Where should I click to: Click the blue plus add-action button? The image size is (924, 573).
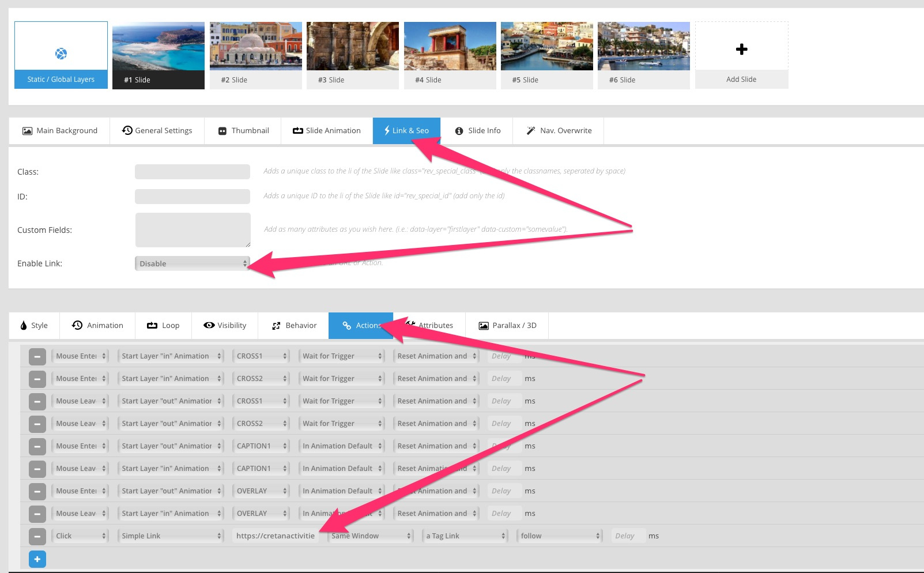(37, 559)
